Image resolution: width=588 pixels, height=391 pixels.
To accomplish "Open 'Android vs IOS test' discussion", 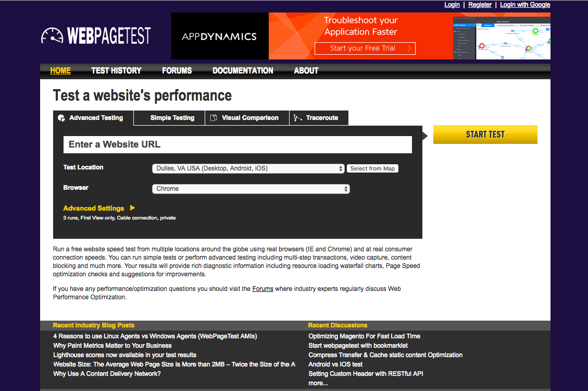I will pyautogui.click(x=335, y=364).
